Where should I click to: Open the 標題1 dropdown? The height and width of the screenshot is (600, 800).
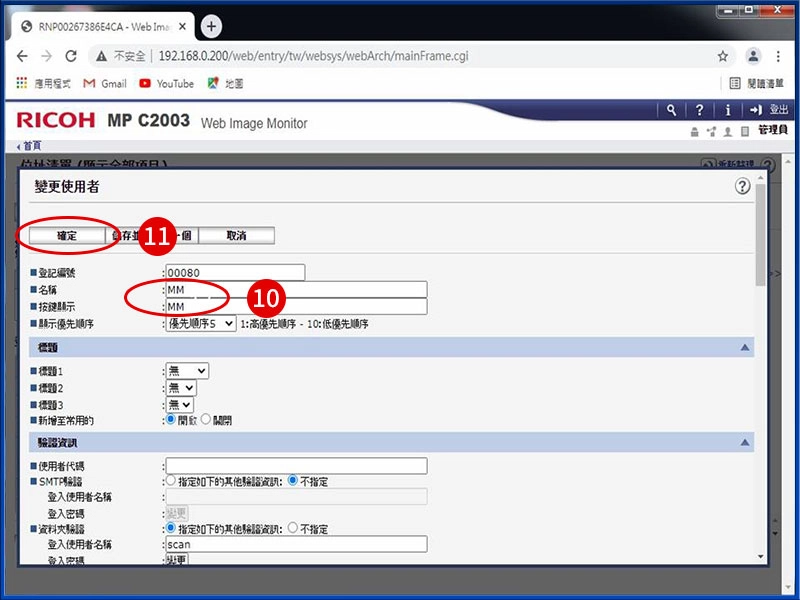coord(187,371)
